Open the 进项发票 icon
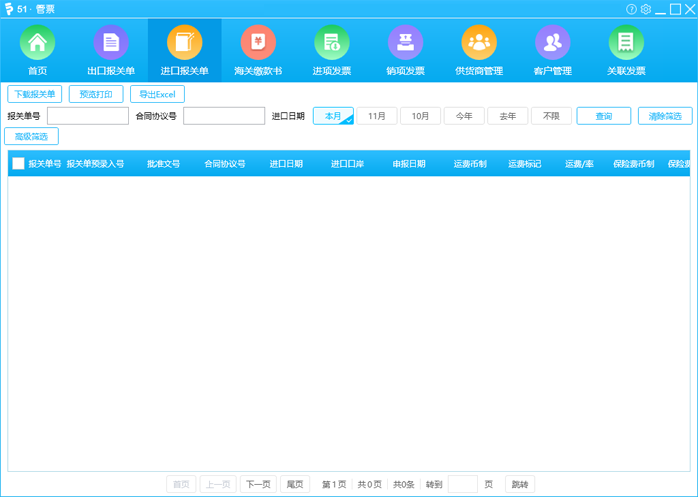Screen dimensions: 698x497 [331, 45]
